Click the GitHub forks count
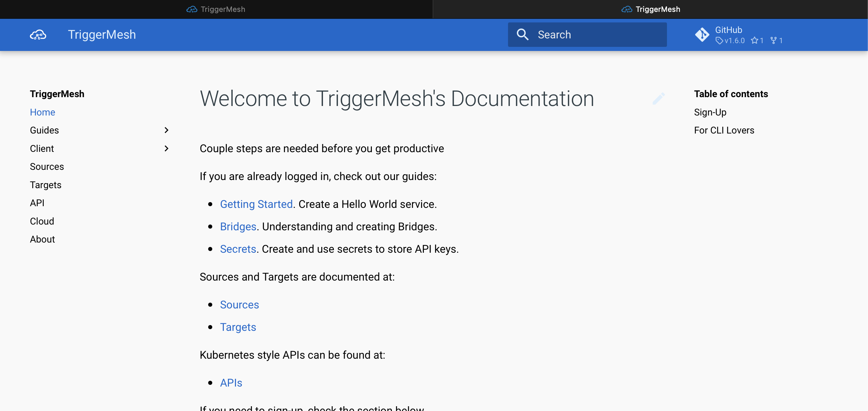868x411 pixels. click(777, 41)
